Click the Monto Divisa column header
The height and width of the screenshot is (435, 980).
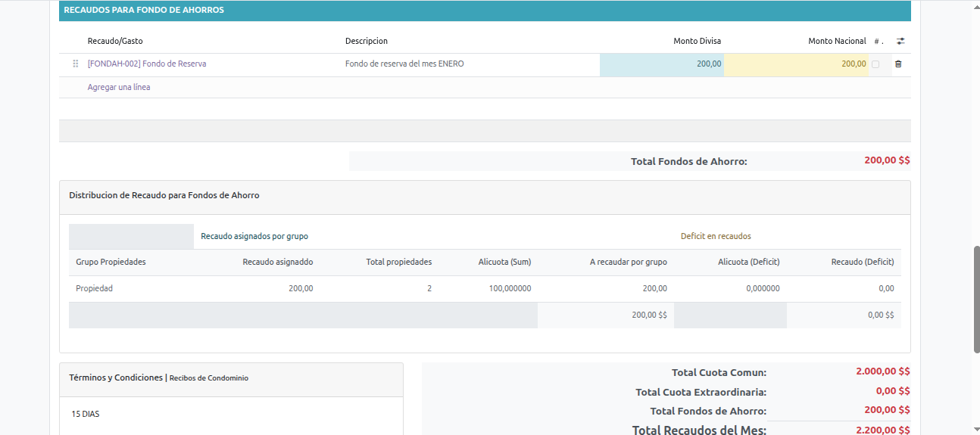coord(697,41)
